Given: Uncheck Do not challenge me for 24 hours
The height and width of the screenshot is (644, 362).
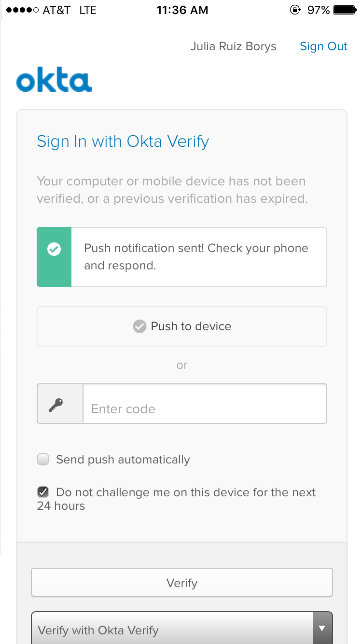Looking at the screenshot, I should click(x=43, y=492).
